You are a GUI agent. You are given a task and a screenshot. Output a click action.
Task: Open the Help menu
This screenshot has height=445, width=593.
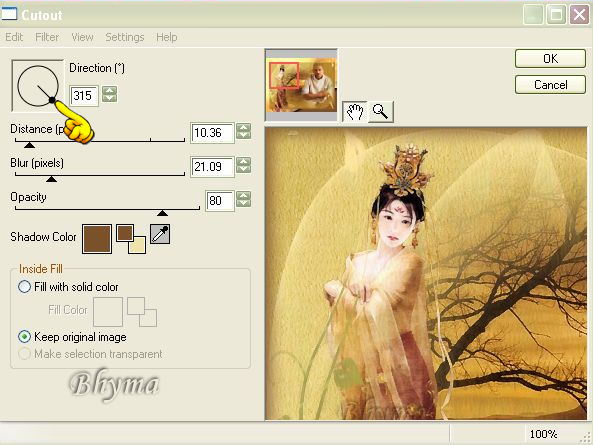[x=166, y=37]
